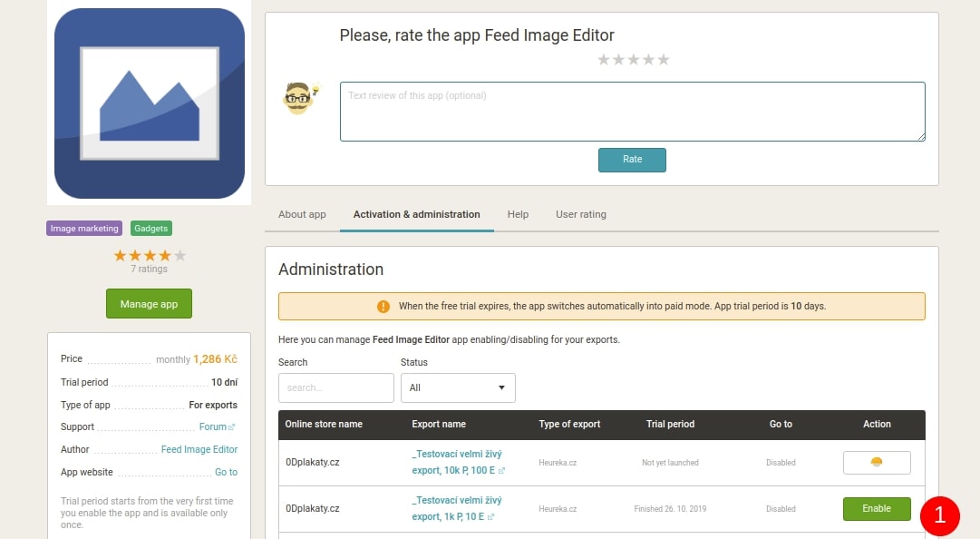The image size is (980, 539).
Task: Rate five stars in rating form
Action: pyautogui.click(x=663, y=59)
